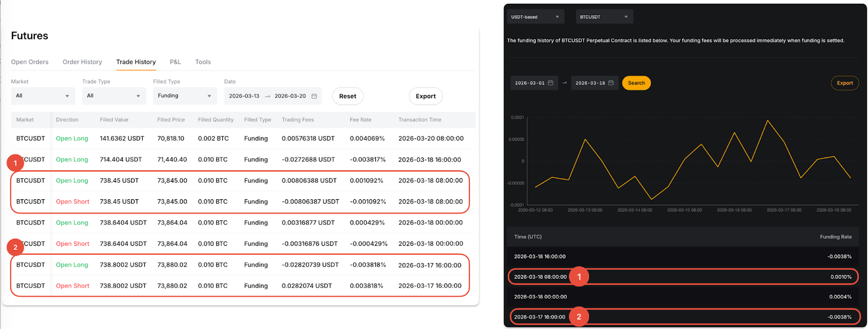Click red annotation badge 2 beside trade table
Viewport: 868px width, 329px height.
[x=15, y=248]
